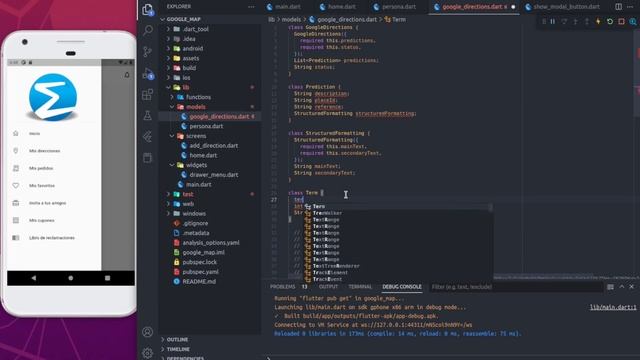The width and height of the screenshot is (640, 360).
Task: Tap Mis pedidos in the emulator drawer
Action: (x=41, y=168)
